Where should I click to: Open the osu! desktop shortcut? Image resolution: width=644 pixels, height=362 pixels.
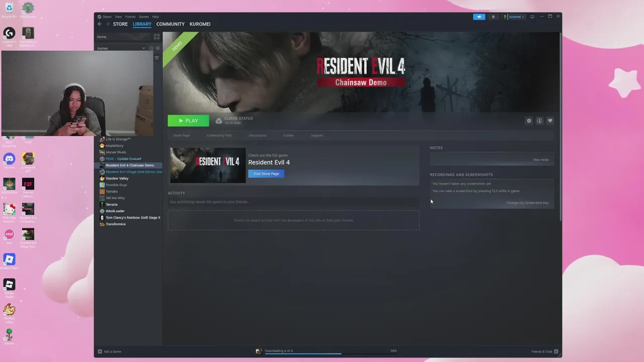[9, 235]
